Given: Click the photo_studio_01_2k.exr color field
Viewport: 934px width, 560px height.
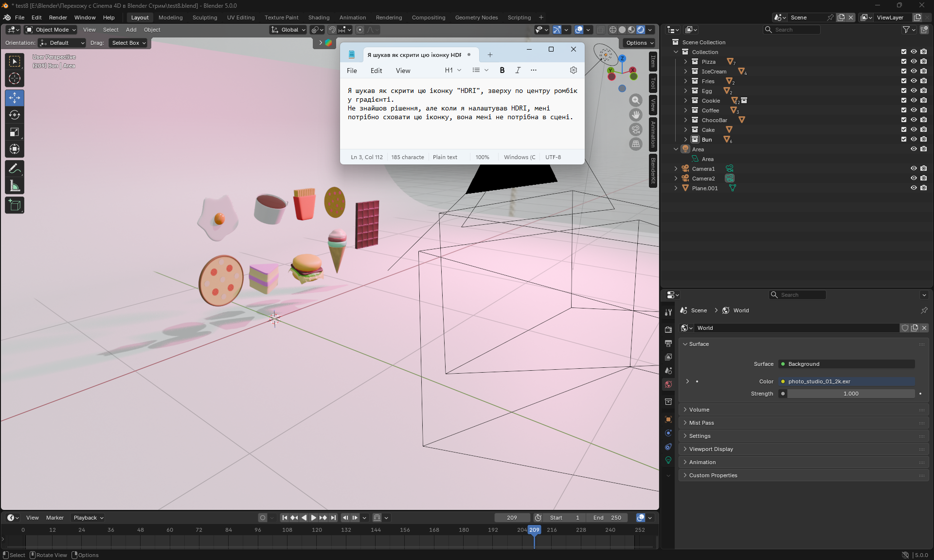Looking at the screenshot, I should [x=846, y=381].
